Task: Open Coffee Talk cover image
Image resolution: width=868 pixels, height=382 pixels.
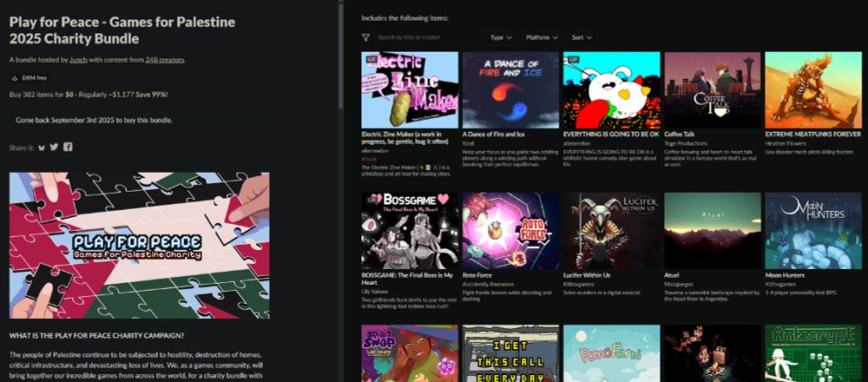Action: click(713, 89)
